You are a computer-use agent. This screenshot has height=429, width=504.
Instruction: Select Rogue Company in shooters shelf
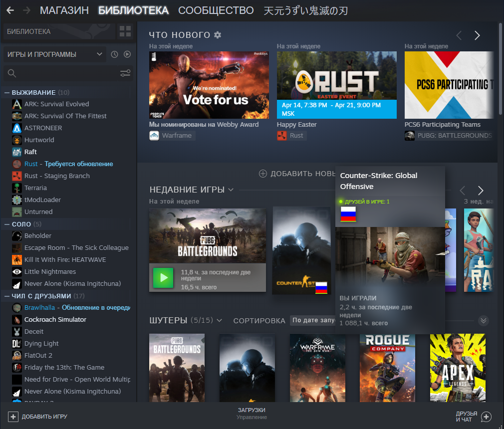387,368
